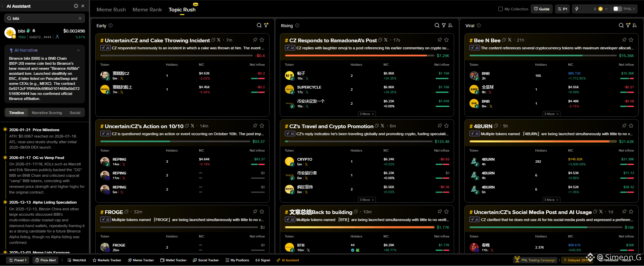Expand 3 More tokens under CZ's Travel topic
Image resolution: width=644 pixels, height=266 pixels.
366,200
